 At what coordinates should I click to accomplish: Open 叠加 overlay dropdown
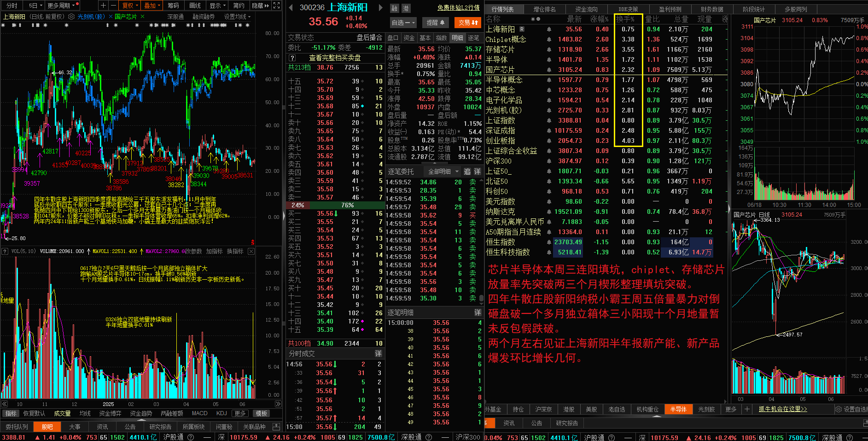[x=152, y=6]
